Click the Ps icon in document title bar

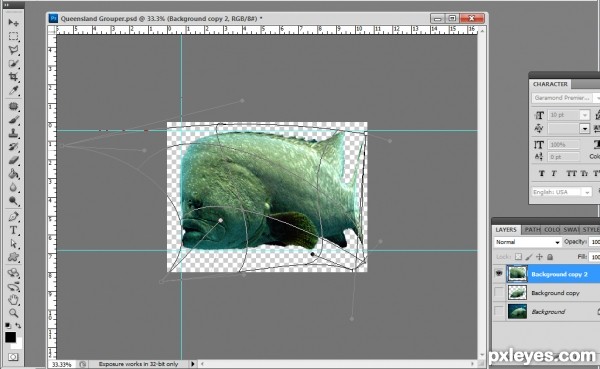point(53,18)
